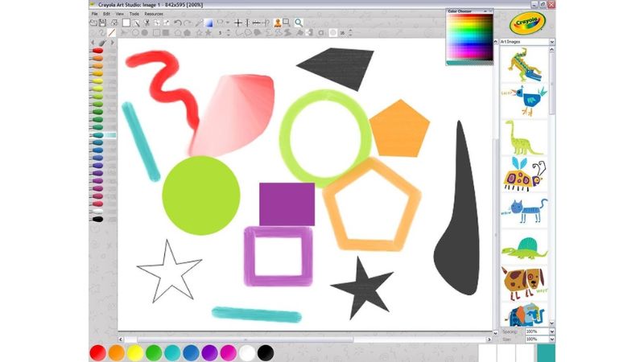Click the Undo arrow icon

click(177, 23)
